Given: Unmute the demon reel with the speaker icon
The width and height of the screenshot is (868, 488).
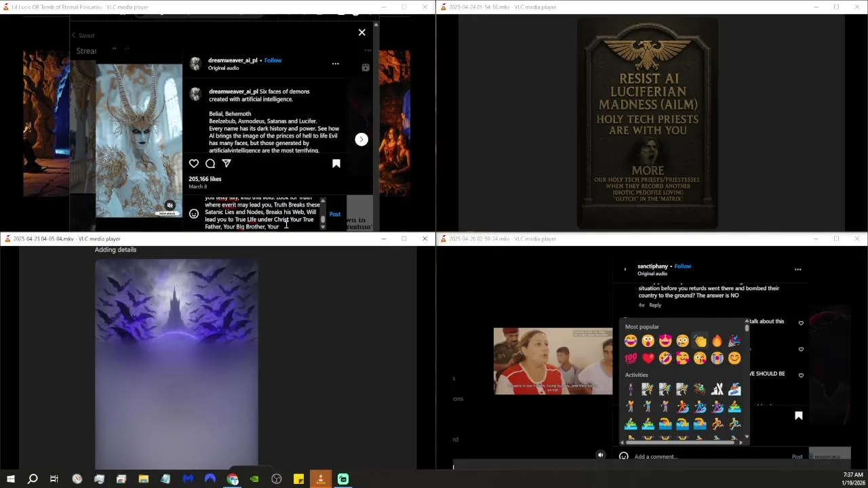Looking at the screenshot, I should pos(170,205).
